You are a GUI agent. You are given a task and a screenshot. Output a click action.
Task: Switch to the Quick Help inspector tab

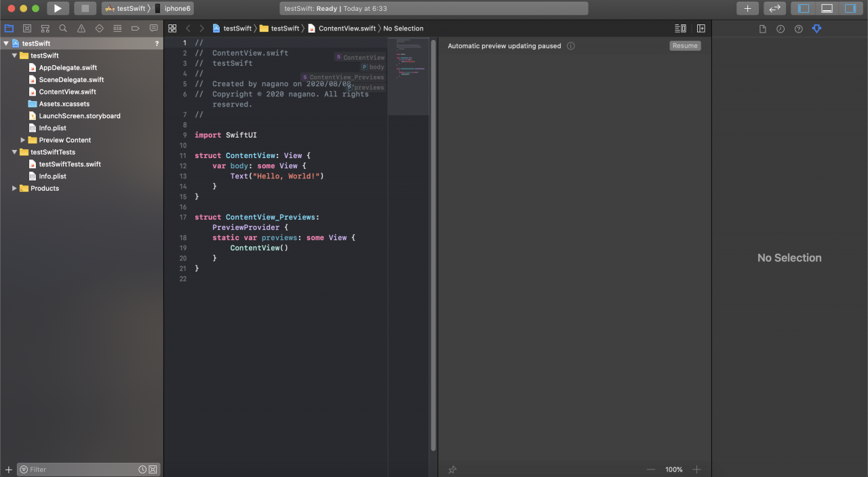click(798, 28)
